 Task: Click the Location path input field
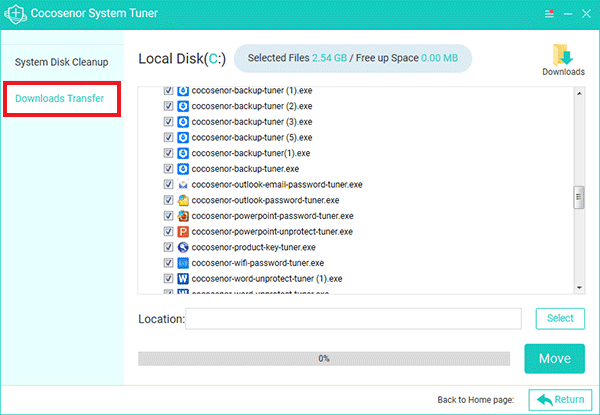click(353, 319)
